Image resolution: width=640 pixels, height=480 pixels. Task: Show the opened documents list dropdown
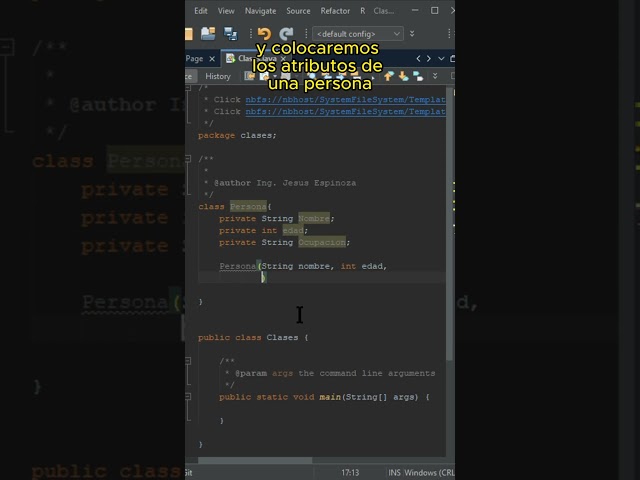click(x=441, y=59)
